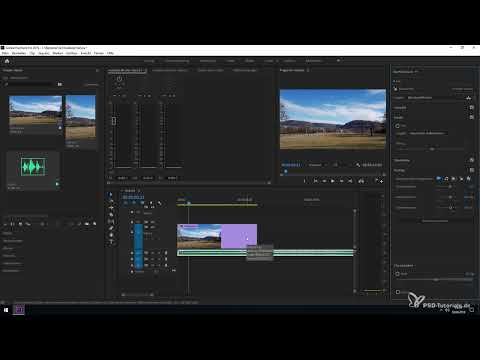Image resolution: width=480 pixels, height=360 pixels.
Task: Click the Home icon below the menu bar
Action: (7, 61)
